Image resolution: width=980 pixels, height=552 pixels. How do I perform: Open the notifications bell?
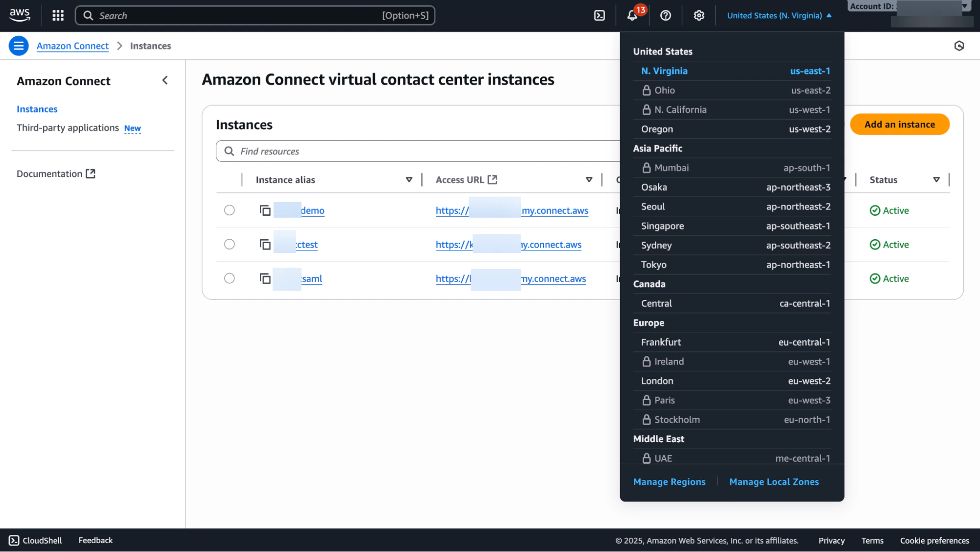[x=632, y=15]
